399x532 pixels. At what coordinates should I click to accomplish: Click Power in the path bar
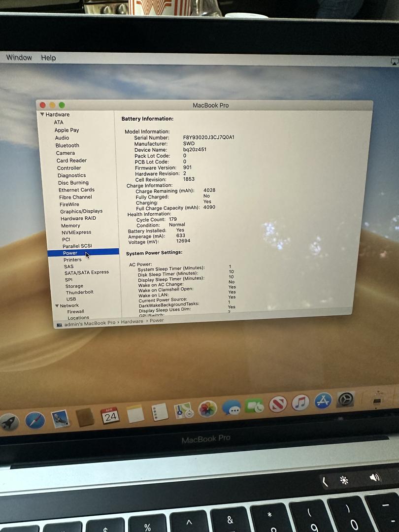click(157, 320)
